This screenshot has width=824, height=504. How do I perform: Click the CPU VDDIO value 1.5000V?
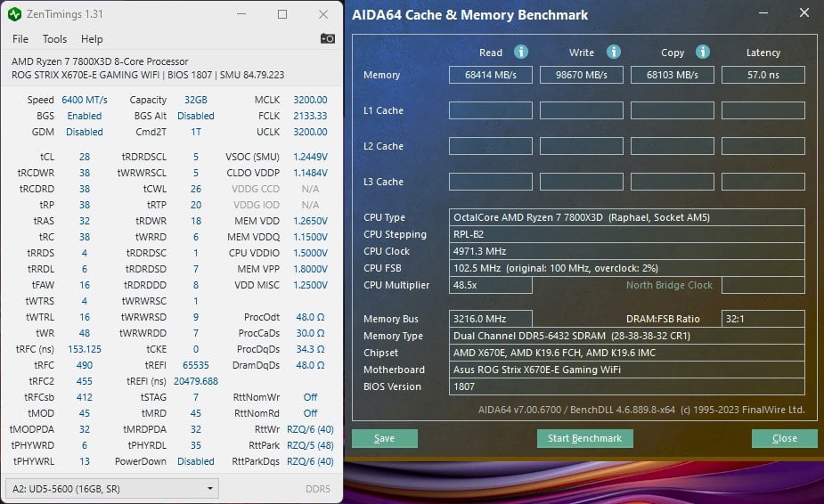310,253
